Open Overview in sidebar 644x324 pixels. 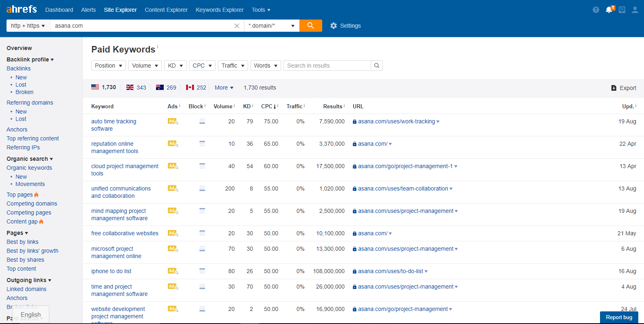[x=19, y=48]
